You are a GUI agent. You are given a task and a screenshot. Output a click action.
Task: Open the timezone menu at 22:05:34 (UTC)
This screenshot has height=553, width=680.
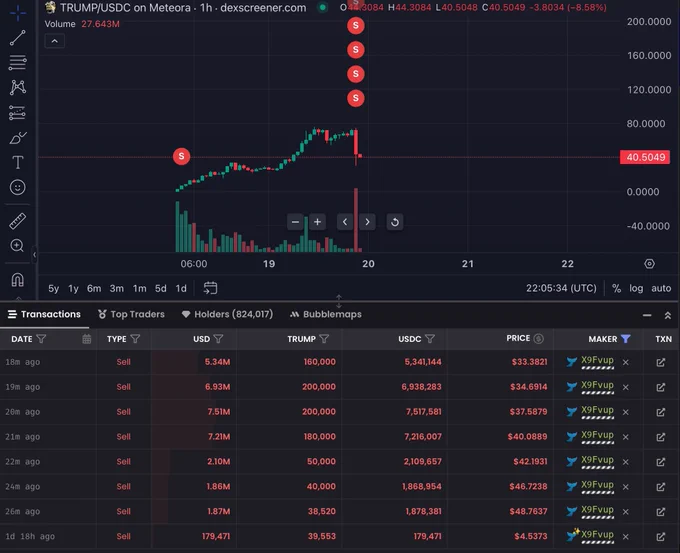pos(561,288)
